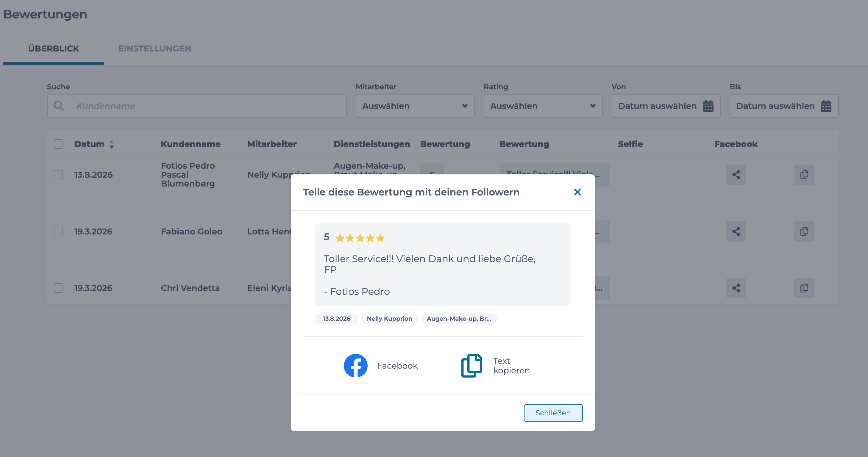The image size is (868, 457).
Task: Open the Rating Auswählen dropdown
Action: tap(543, 106)
